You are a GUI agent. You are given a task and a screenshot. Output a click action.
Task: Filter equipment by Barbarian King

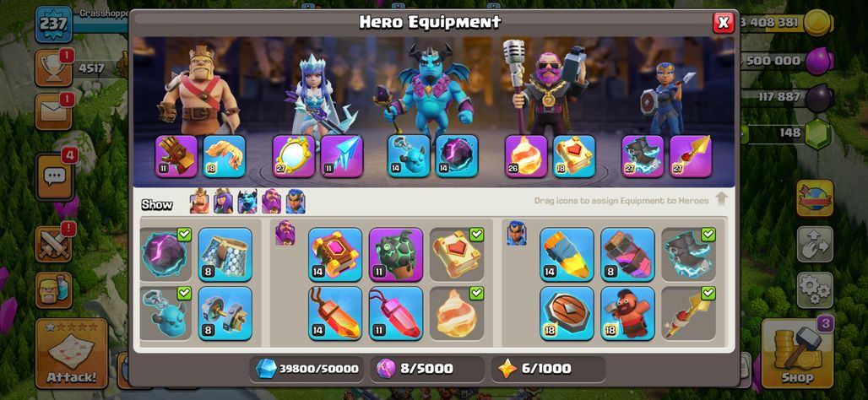(199, 202)
